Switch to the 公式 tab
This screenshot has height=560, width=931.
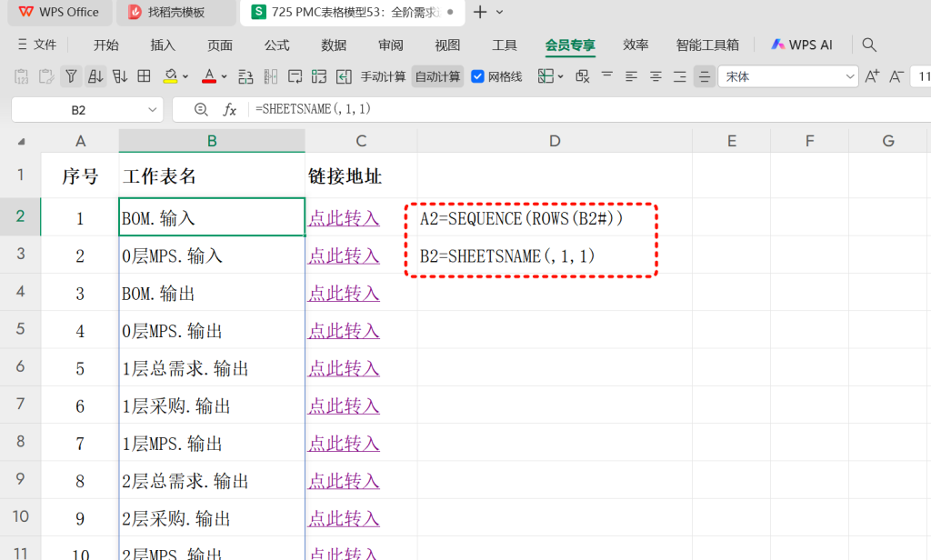tap(276, 45)
